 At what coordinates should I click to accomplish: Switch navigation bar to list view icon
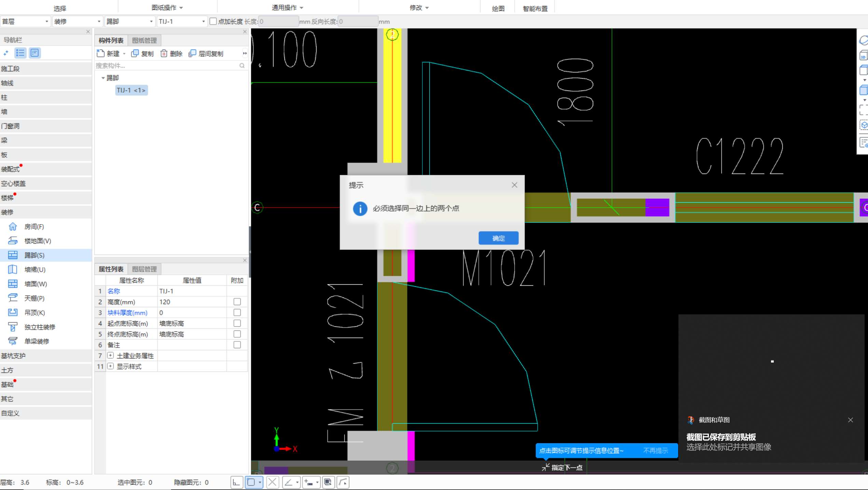click(x=20, y=53)
